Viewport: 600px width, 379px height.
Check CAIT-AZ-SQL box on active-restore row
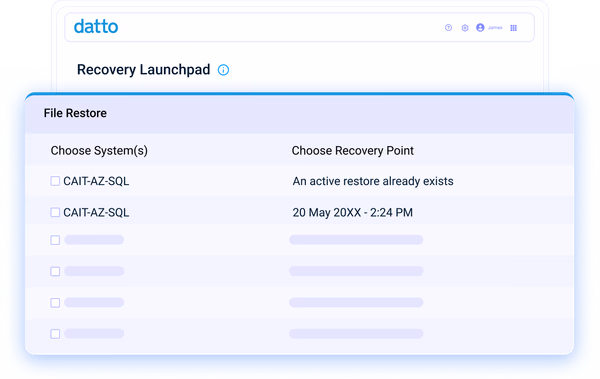tap(55, 181)
